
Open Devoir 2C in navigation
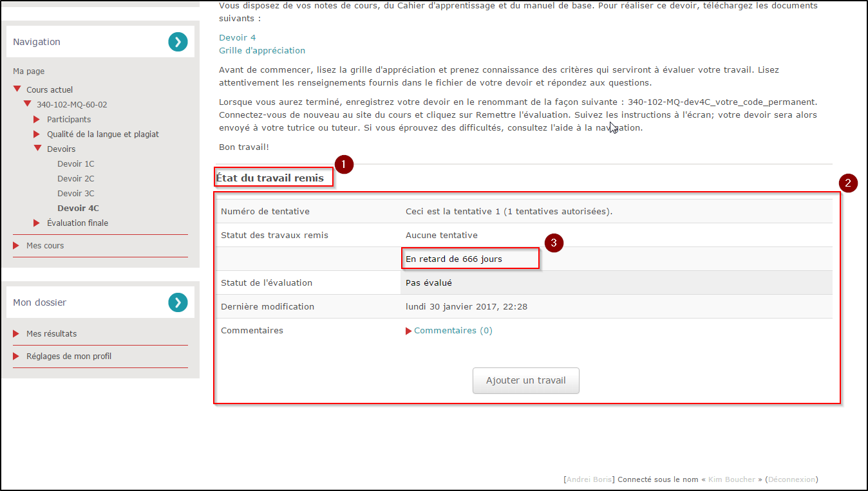75,178
